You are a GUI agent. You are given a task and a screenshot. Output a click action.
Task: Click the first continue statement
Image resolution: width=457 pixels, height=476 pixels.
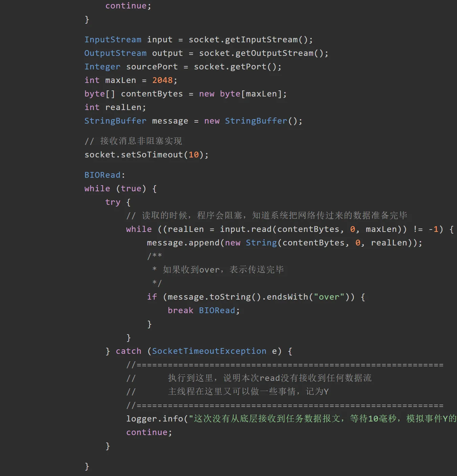pos(128,6)
